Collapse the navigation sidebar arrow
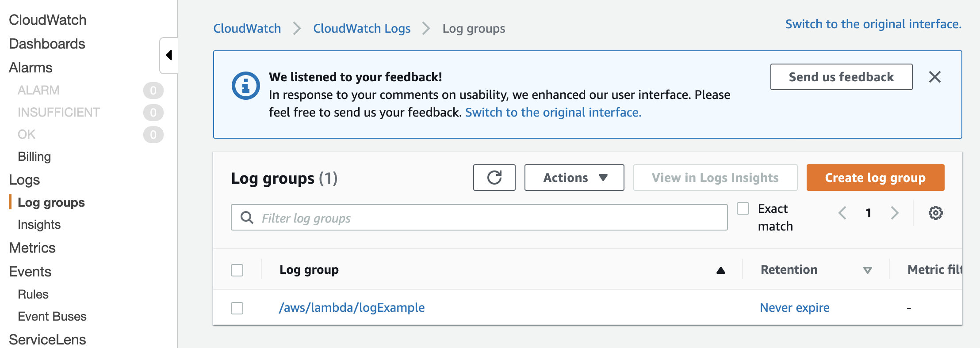980x348 pixels. [169, 55]
